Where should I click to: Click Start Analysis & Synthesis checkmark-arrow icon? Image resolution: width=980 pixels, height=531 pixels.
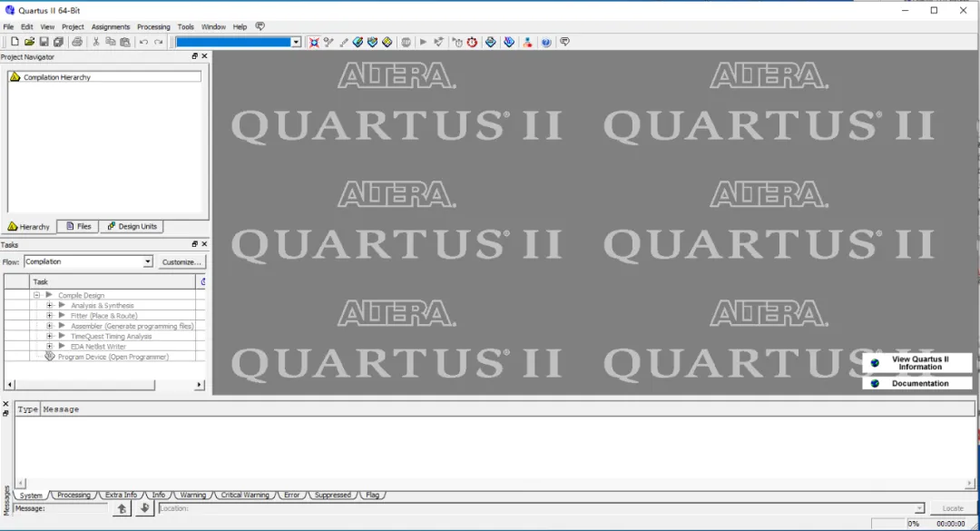point(439,42)
